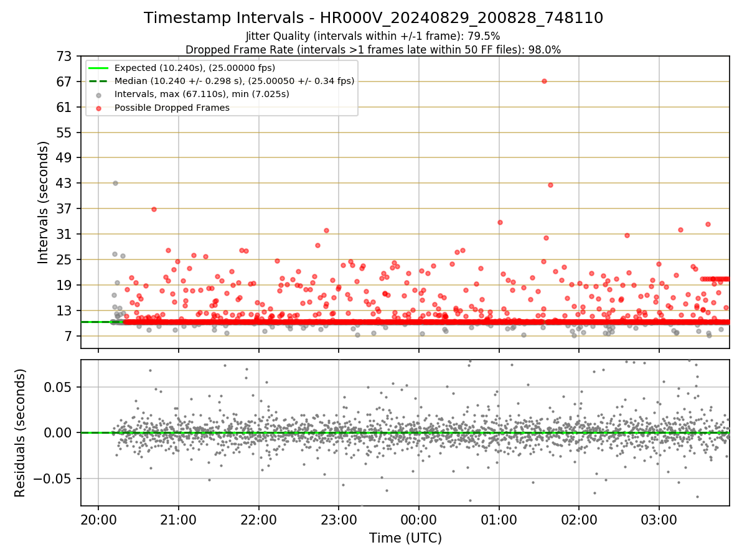Click the red point near 42 seconds after 01:30
This screenshot has height=560, width=747.
point(550,185)
